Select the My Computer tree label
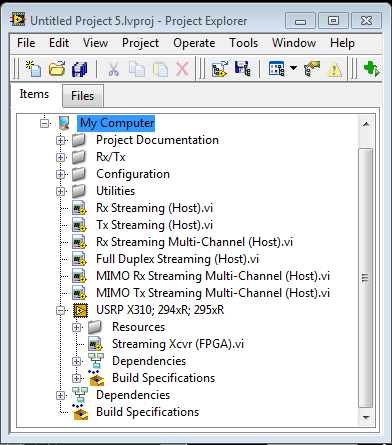Viewport: 392px width, 445px height. (117, 123)
